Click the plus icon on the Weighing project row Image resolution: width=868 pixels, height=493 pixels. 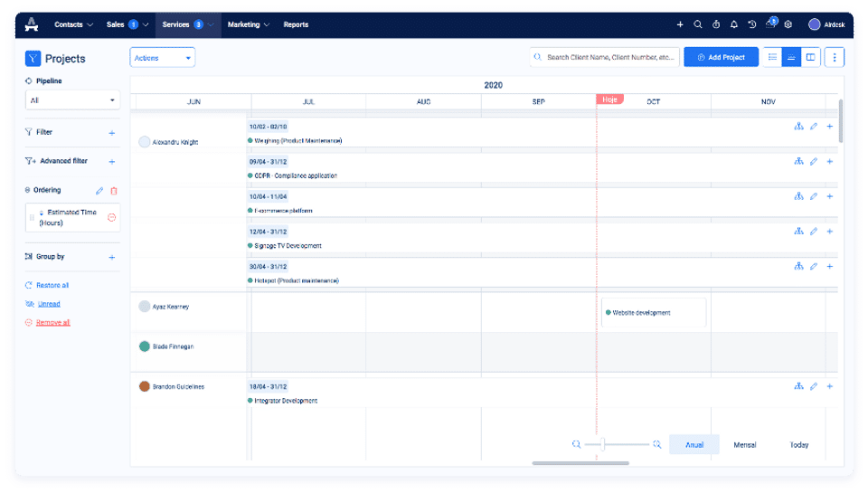pyautogui.click(x=829, y=127)
